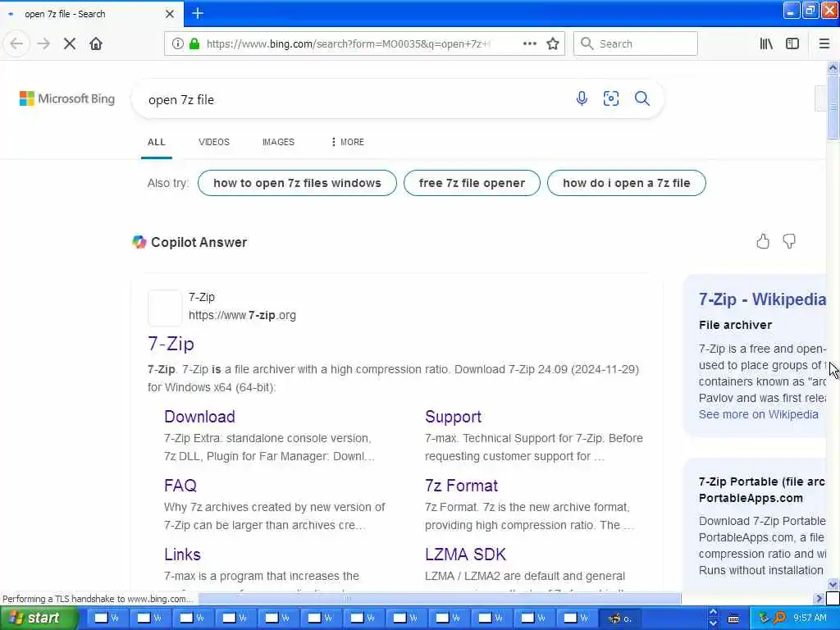Click the vertical scrollbar up arrow
The image size is (840, 630).
(833, 67)
